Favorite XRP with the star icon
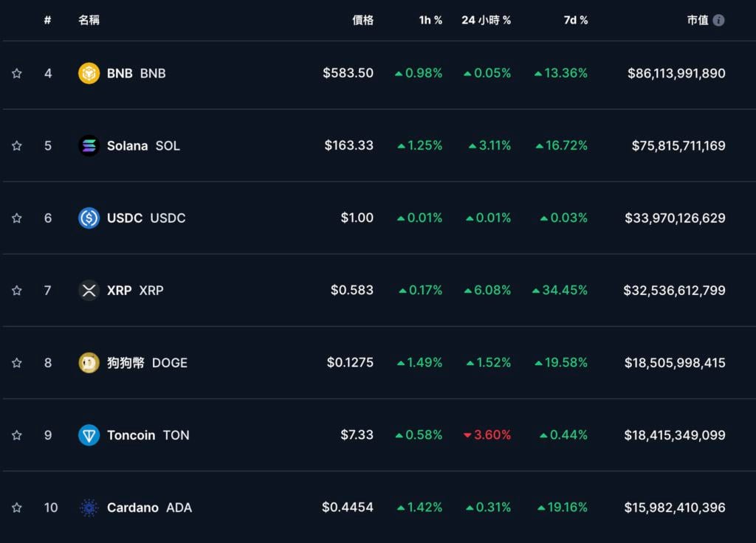 point(16,290)
